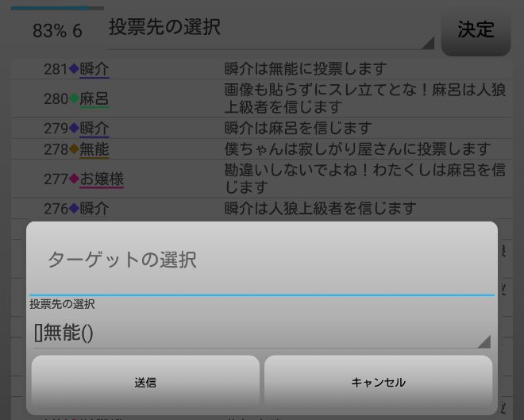This screenshot has height=420, width=524.
Task: Click message 瞬介は人狼上級者を信じます
Action: point(320,209)
